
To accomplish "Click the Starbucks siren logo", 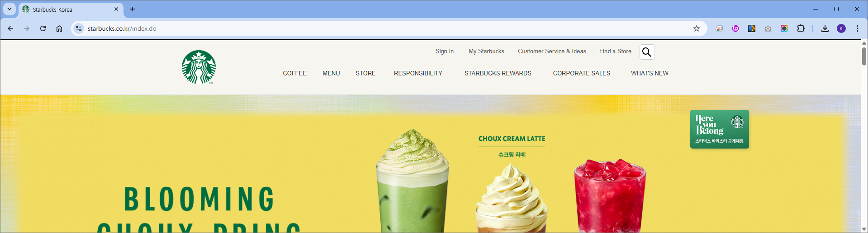I will tap(199, 67).
